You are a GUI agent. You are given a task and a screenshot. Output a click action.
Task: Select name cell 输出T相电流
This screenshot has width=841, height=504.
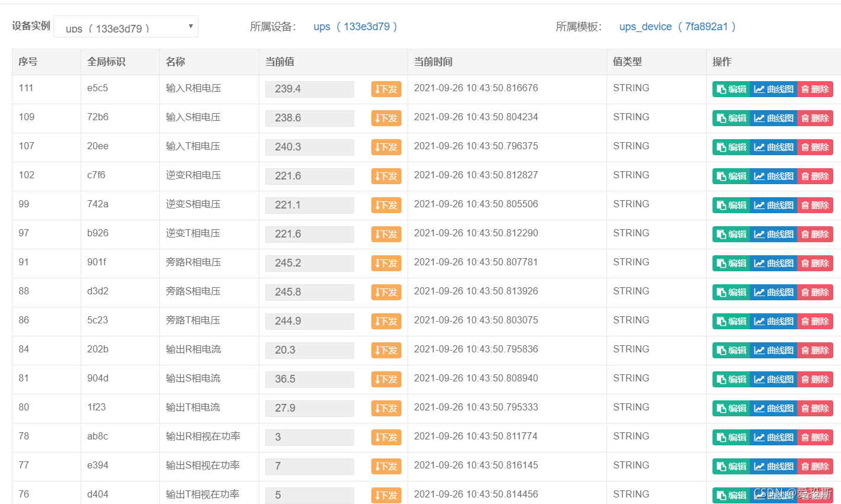click(x=193, y=407)
